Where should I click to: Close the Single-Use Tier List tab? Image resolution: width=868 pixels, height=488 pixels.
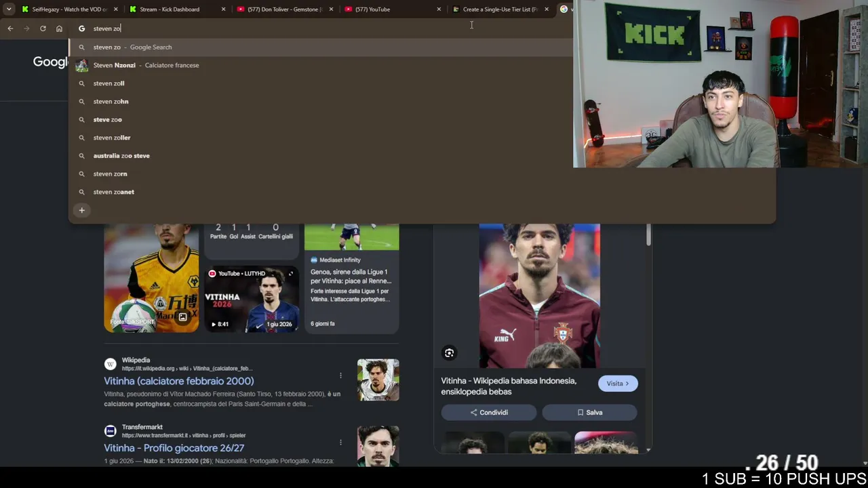click(547, 9)
